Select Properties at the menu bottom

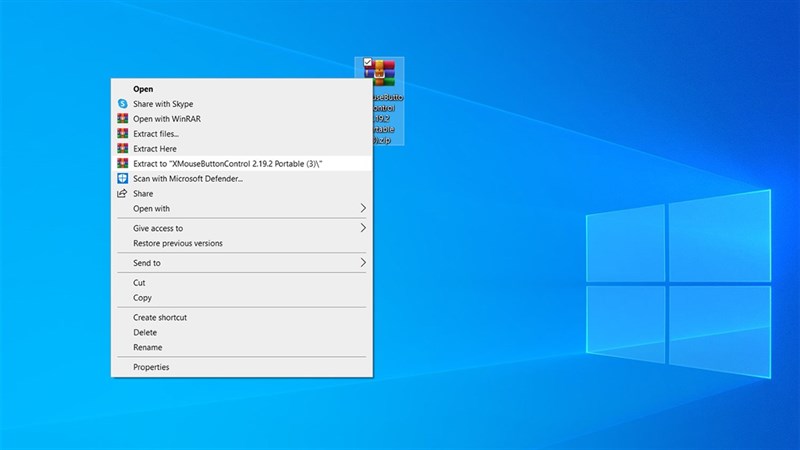click(151, 367)
